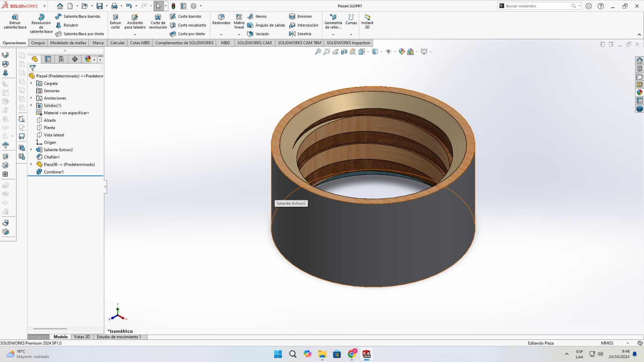Click the Extruir corte tool

tap(116, 22)
